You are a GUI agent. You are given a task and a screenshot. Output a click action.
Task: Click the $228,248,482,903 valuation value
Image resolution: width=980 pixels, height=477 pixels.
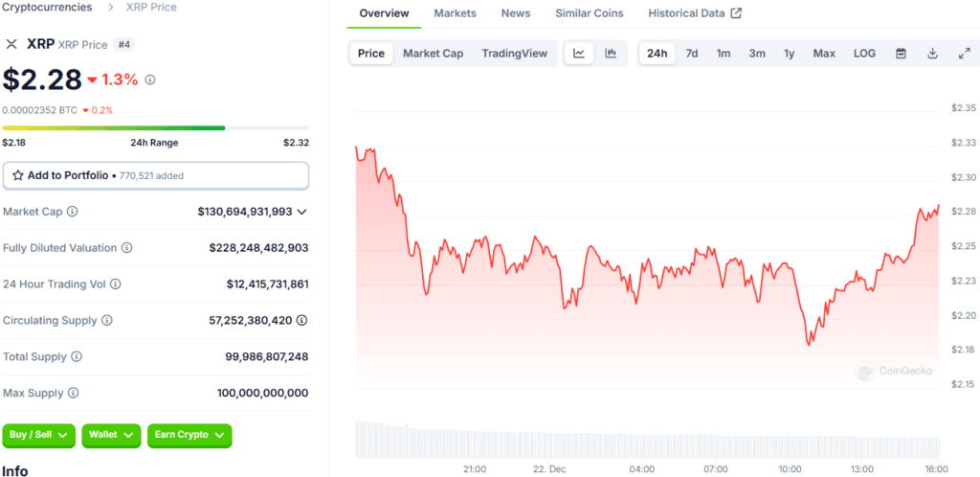pos(258,248)
